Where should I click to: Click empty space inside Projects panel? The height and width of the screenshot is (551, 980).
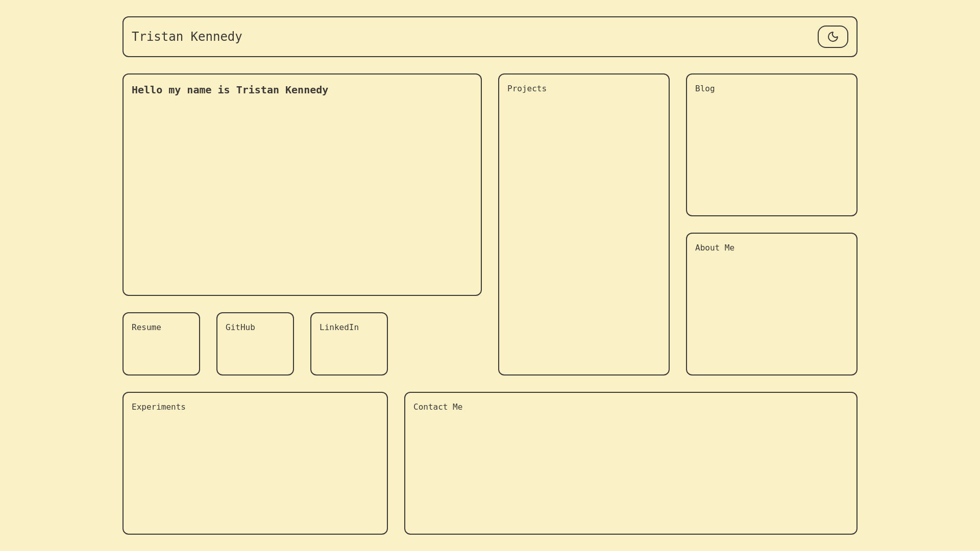coord(584,235)
